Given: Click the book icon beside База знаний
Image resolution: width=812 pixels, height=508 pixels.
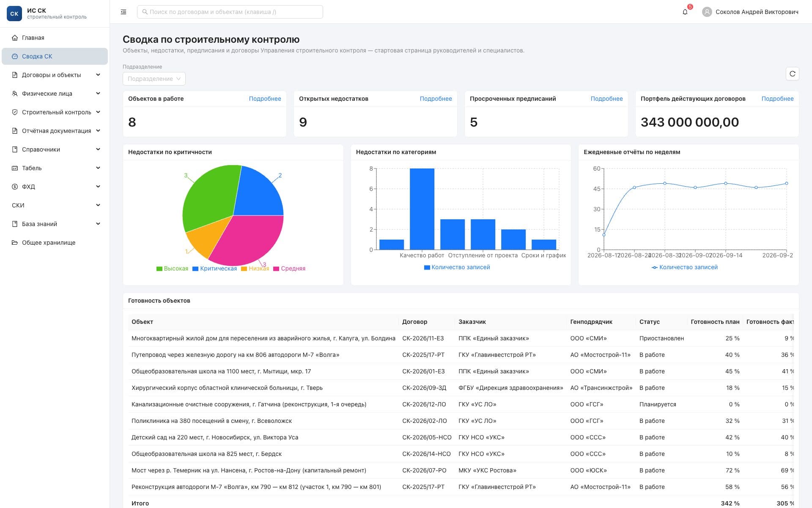Looking at the screenshot, I should click(x=15, y=224).
